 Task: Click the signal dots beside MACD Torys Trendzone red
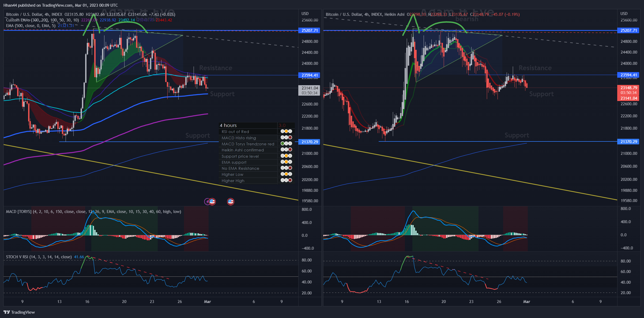(286, 144)
